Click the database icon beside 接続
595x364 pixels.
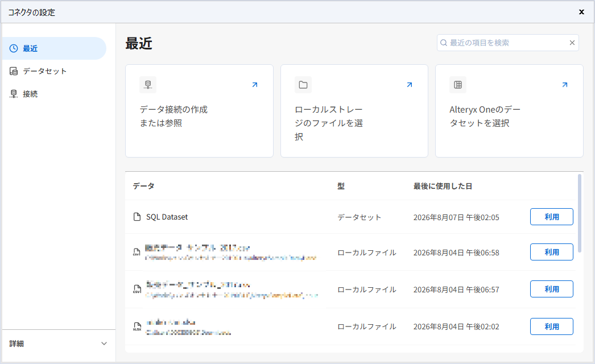pyautogui.click(x=14, y=94)
